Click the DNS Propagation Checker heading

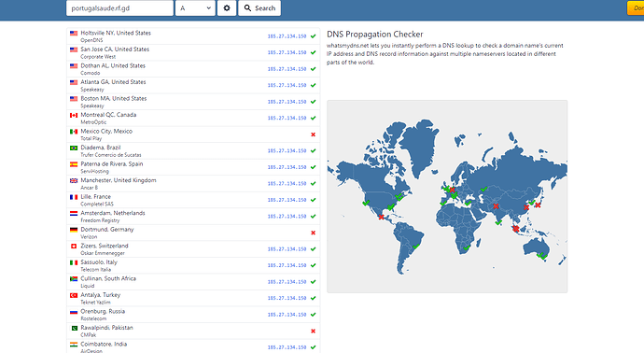tap(374, 35)
